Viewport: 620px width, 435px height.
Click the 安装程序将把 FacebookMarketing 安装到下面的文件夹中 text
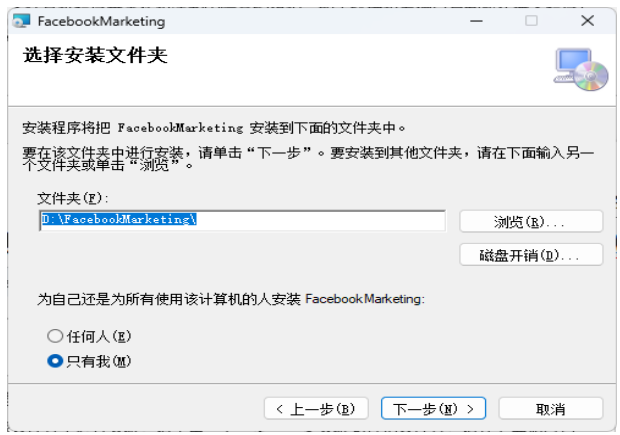(x=214, y=128)
